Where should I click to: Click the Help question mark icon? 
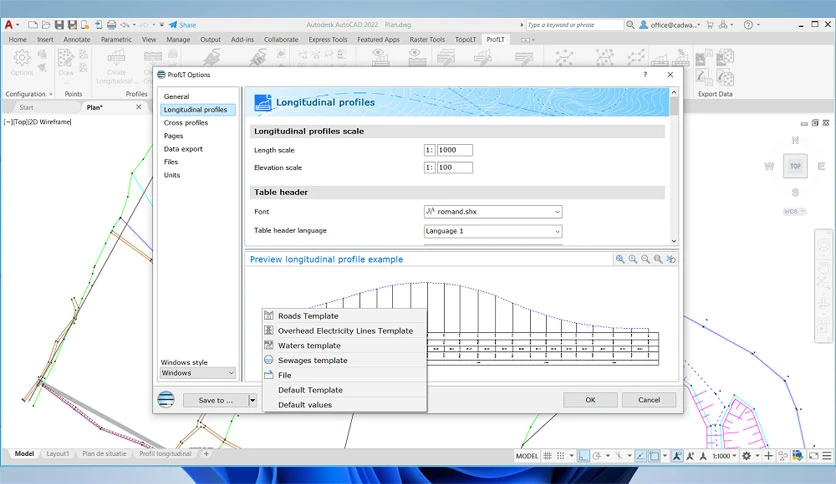coord(748,25)
